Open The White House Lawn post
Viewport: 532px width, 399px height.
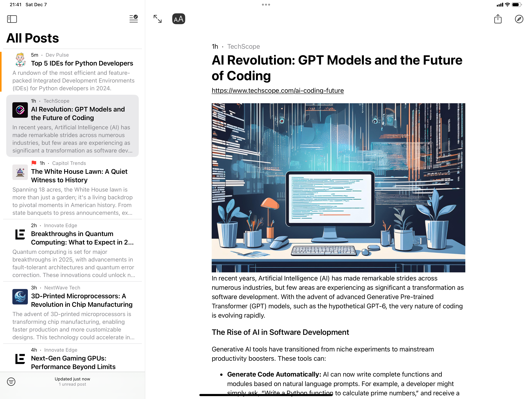72,188
